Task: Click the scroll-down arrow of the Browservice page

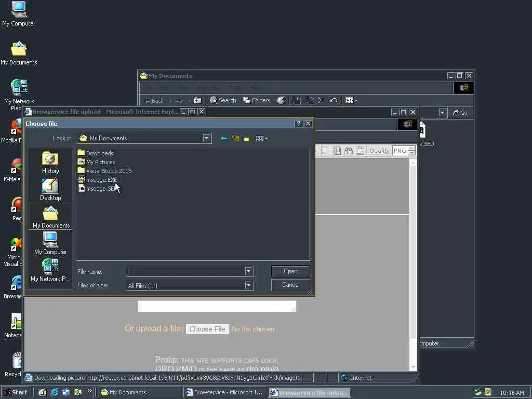Action: tap(413, 367)
